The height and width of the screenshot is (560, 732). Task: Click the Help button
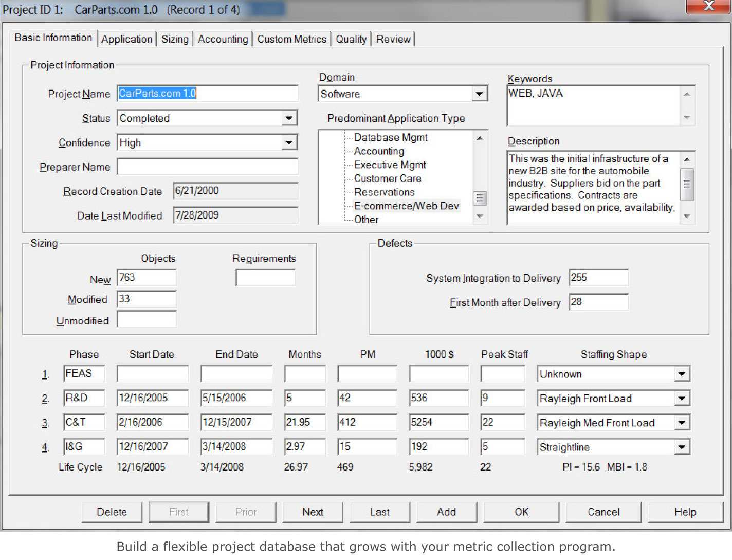pos(684,512)
